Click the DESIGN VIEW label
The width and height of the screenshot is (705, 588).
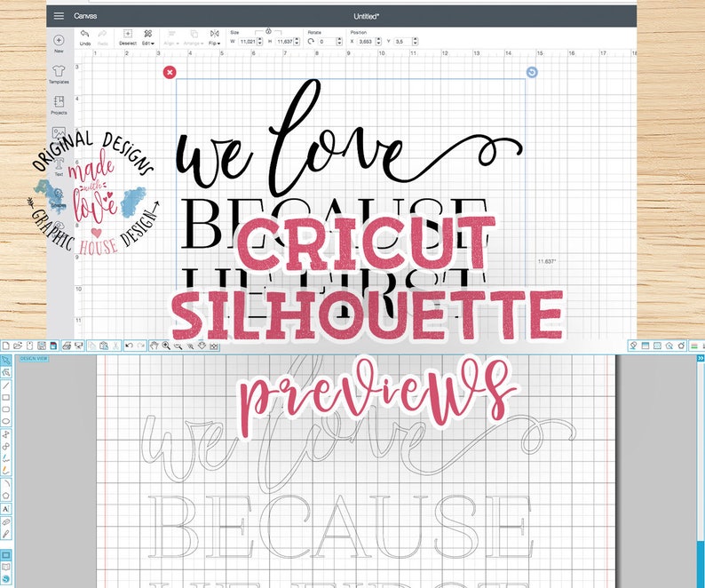tap(34, 359)
